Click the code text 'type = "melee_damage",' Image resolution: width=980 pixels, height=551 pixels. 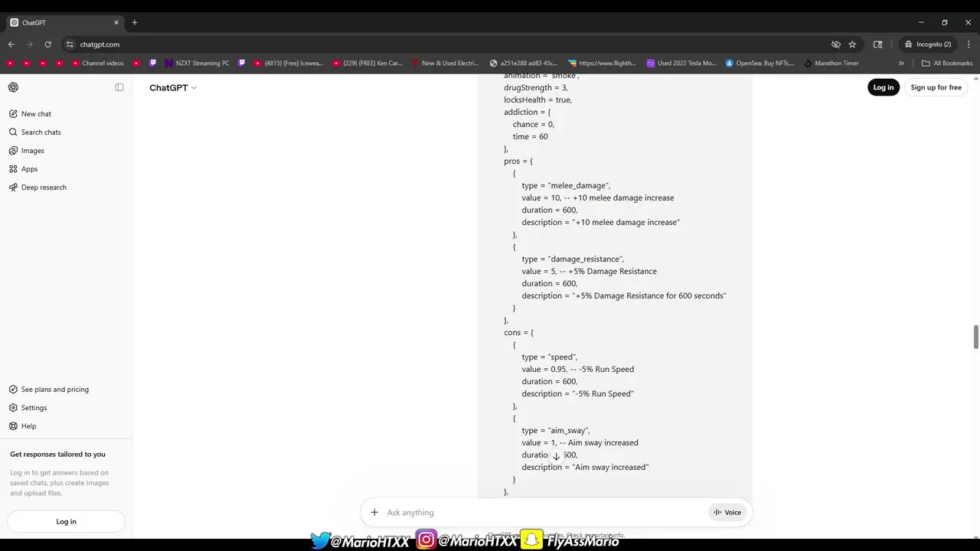click(x=566, y=186)
